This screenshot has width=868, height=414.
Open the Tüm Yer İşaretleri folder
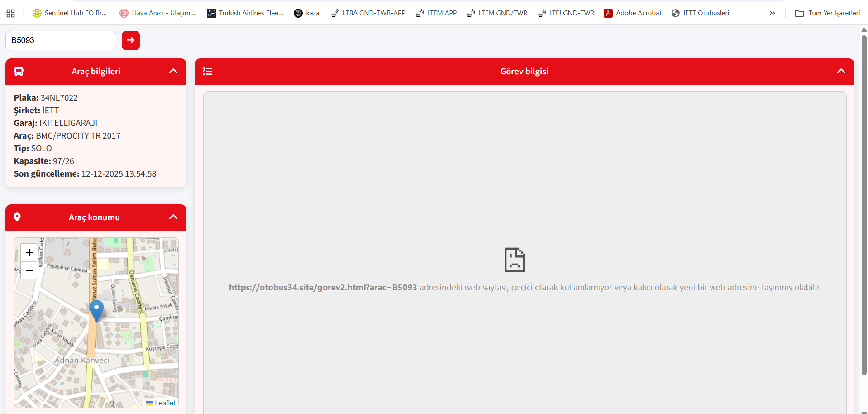pos(827,13)
